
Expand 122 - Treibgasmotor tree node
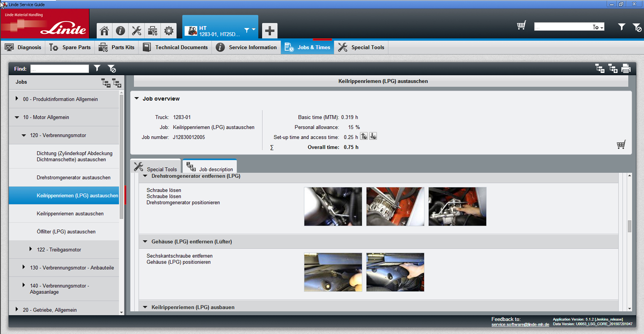click(31, 249)
